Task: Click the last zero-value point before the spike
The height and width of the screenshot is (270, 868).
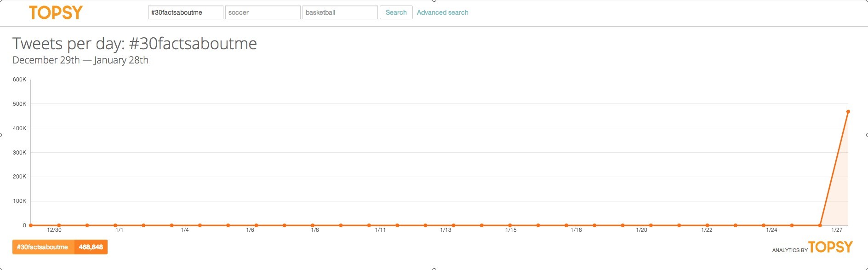Action: [820, 225]
